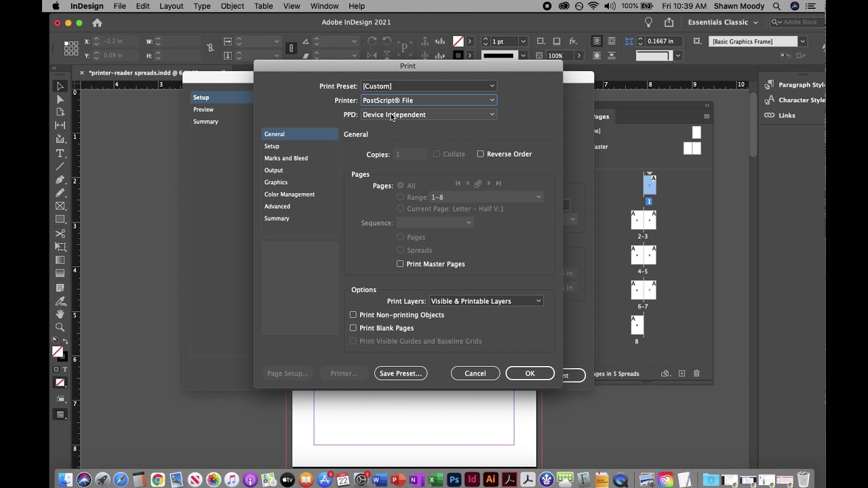Enable the Reverse Order checkbox
The width and height of the screenshot is (868, 488).
click(x=481, y=154)
